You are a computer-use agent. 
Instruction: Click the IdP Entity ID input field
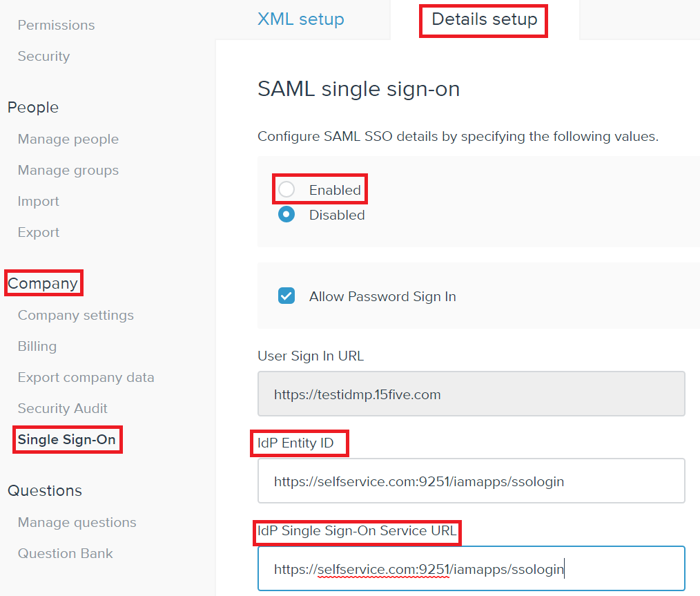[471, 481]
